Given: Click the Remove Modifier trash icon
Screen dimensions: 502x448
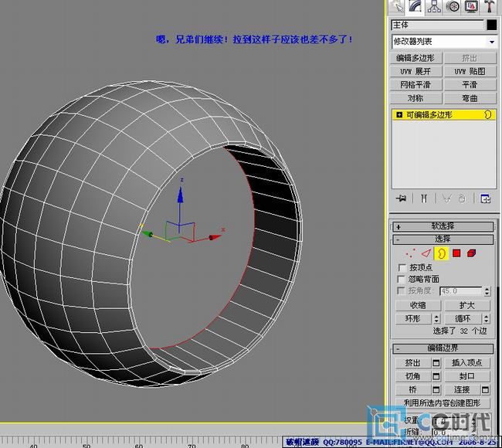Looking at the screenshot, I should tap(462, 199).
